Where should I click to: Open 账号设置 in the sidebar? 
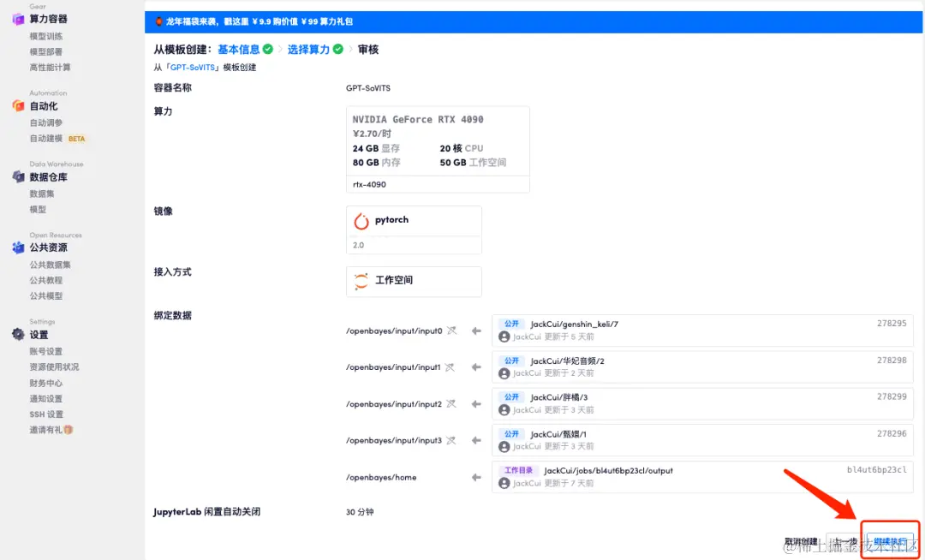(x=46, y=351)
